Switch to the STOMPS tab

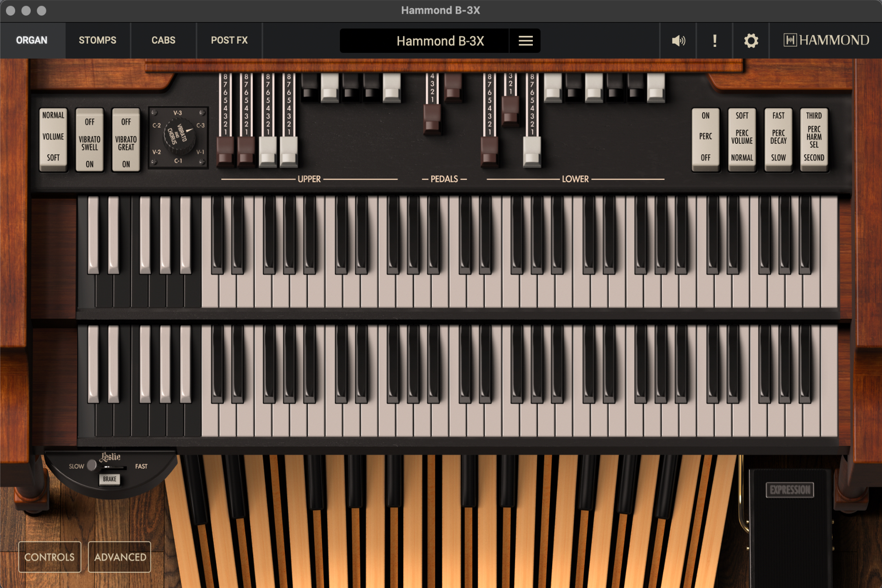point(97,40)
